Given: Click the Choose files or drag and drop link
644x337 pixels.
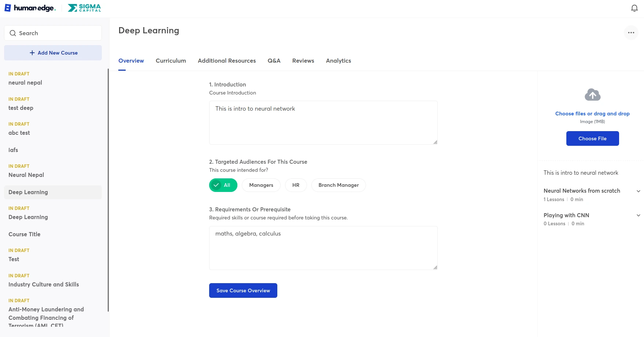Looking at the screenshot, I should 592,114.
